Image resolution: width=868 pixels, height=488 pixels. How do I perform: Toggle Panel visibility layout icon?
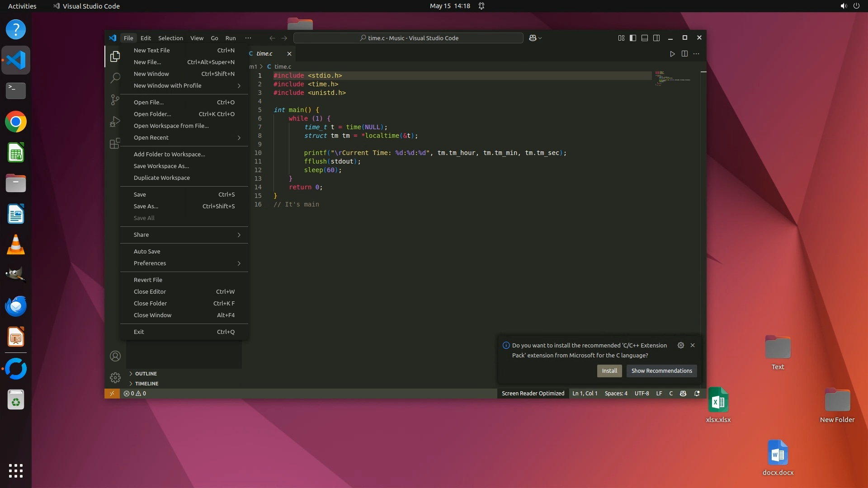pyautogui.click(x=645, y=38)
